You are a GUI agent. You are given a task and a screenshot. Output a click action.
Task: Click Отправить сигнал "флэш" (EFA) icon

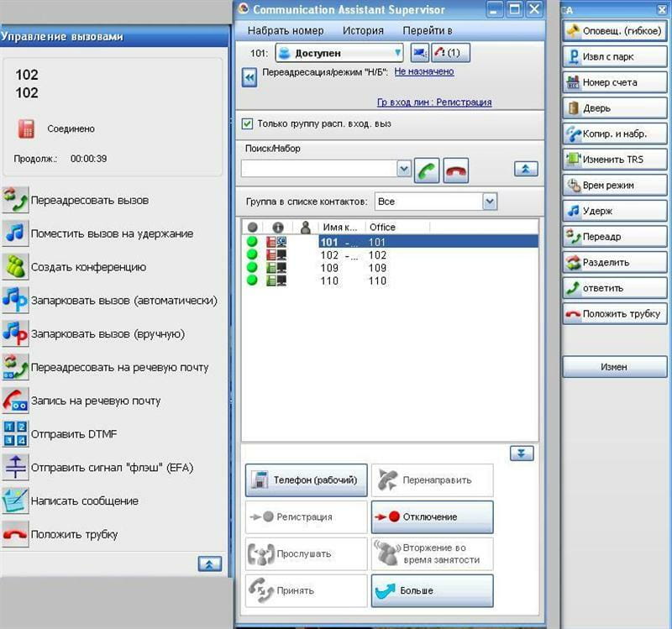[15, 468]
